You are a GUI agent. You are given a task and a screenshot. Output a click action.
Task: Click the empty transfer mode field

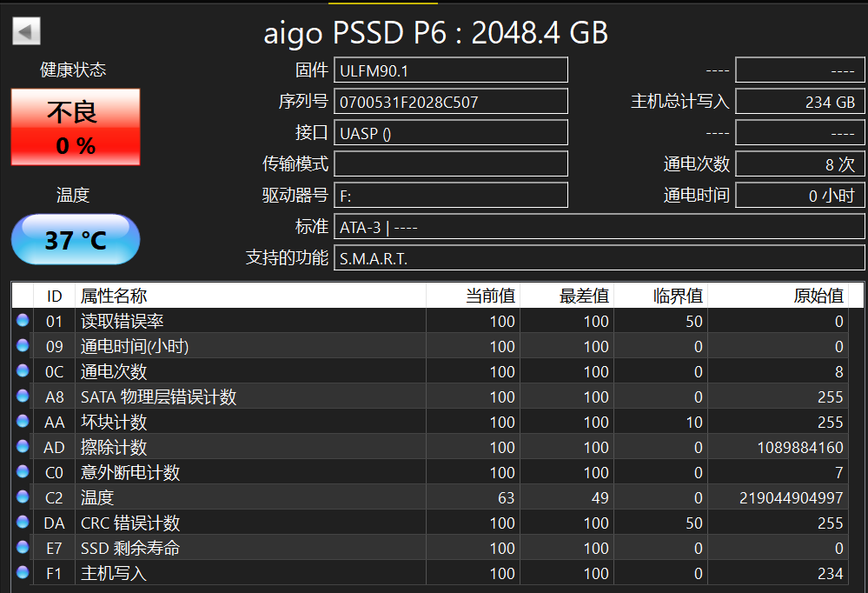[x=451, y=164]
